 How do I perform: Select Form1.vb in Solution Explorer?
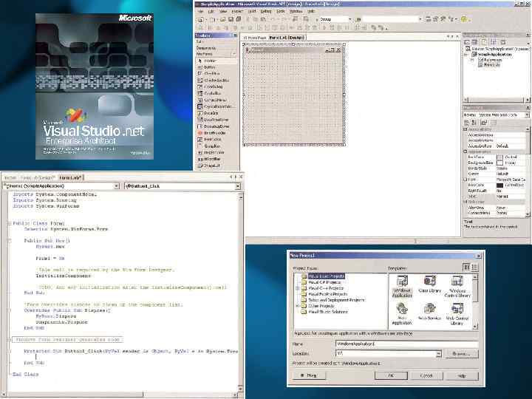[x=491, y=64]
